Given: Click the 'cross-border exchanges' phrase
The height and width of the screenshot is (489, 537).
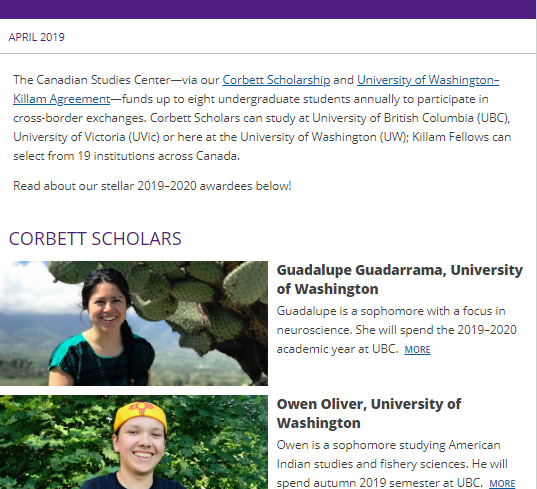Looking at the screenshot, I should [x=79, y=118].
